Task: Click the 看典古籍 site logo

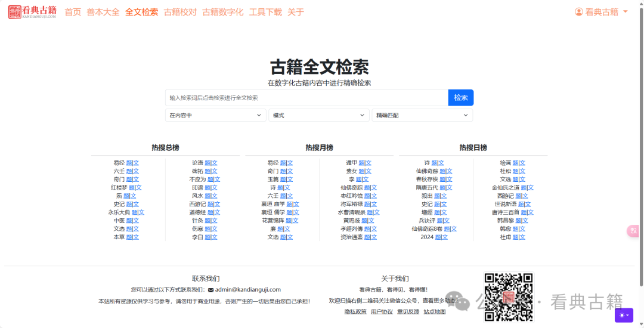Action: (32, 12)
